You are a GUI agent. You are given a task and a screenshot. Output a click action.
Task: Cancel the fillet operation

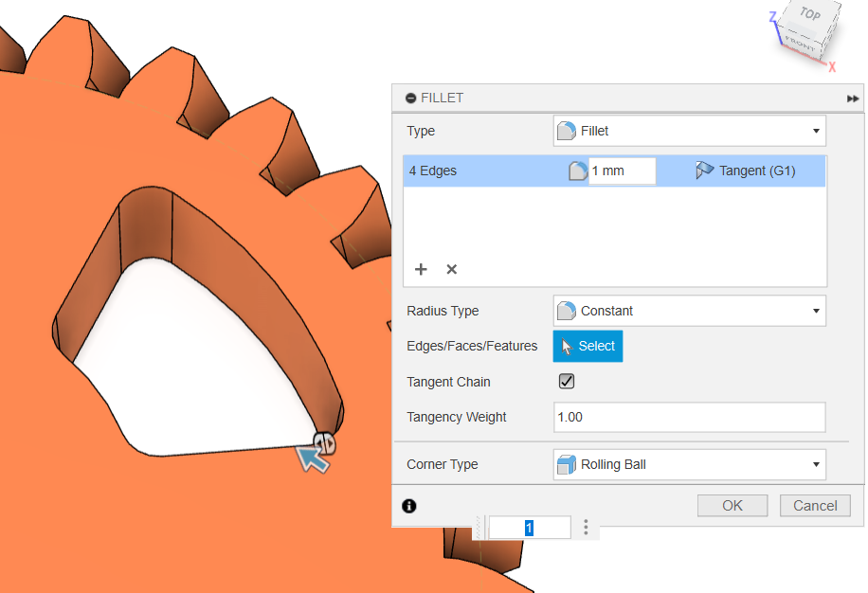(814, 506)
